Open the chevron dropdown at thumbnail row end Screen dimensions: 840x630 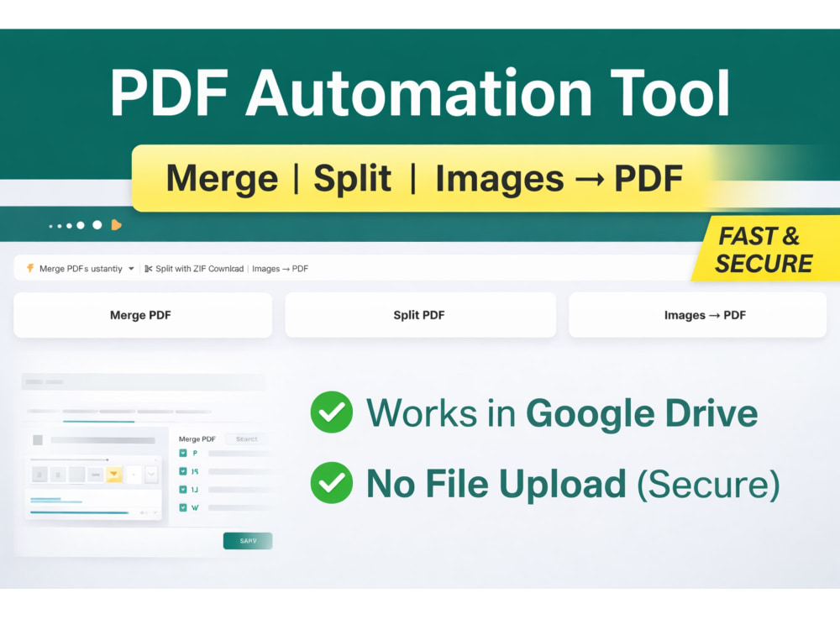(x=151, y=474)
